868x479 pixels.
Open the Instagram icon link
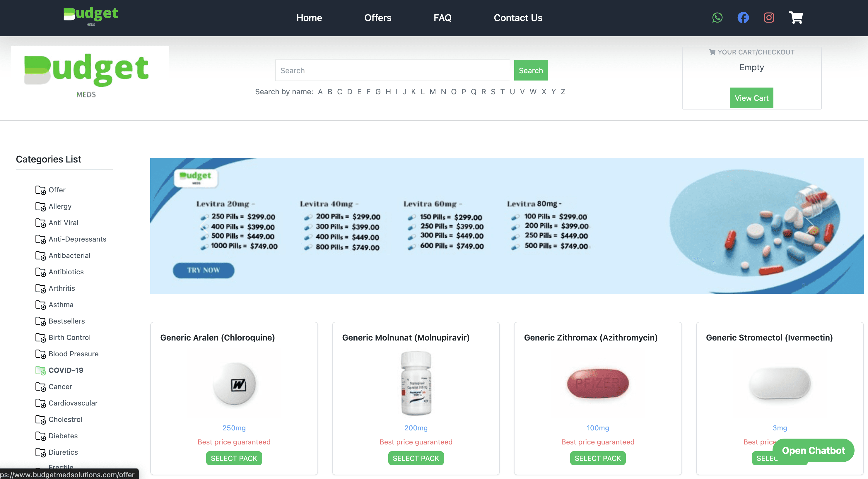(769, 18)
